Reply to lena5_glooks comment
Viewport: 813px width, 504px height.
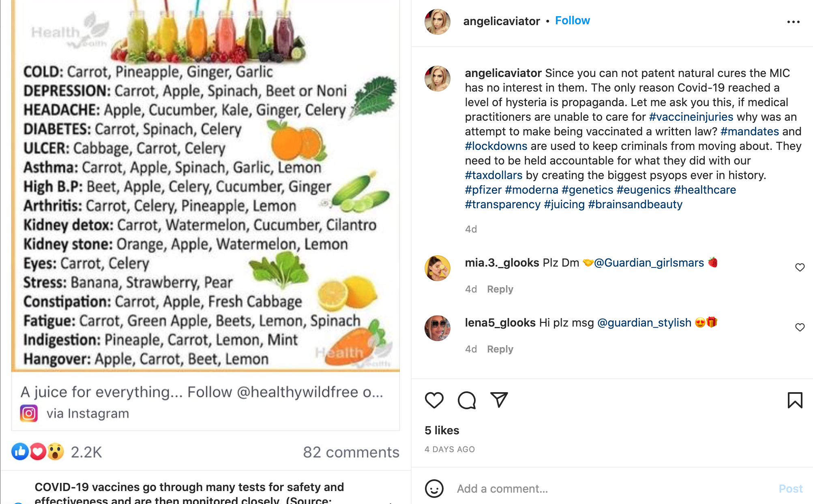(x=500, y=349)
